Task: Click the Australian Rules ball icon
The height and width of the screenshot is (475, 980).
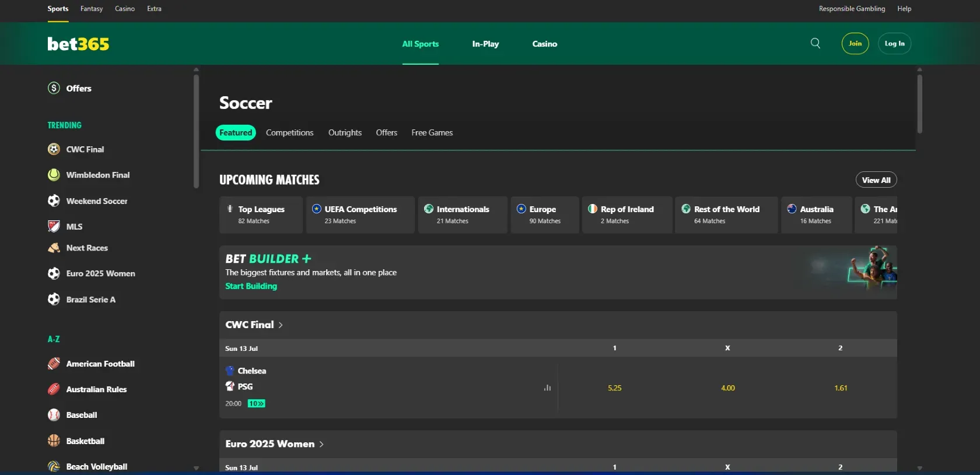Action: coord(54,389)
